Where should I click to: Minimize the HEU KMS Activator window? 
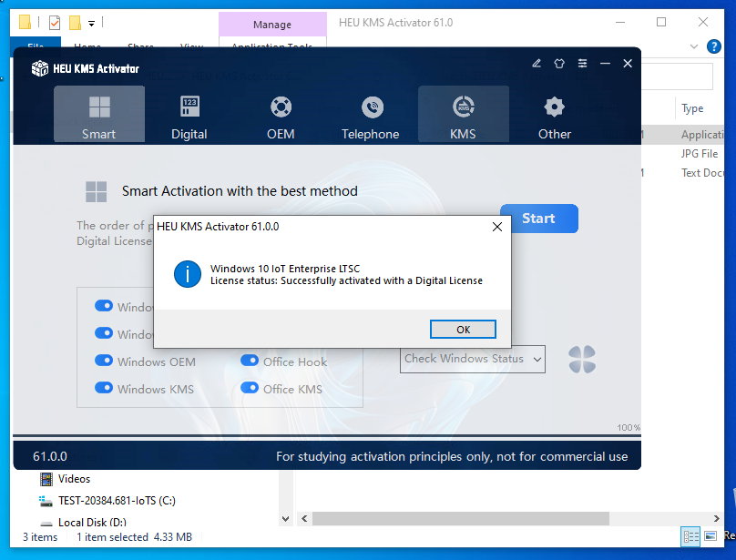(x=605, y=64)
